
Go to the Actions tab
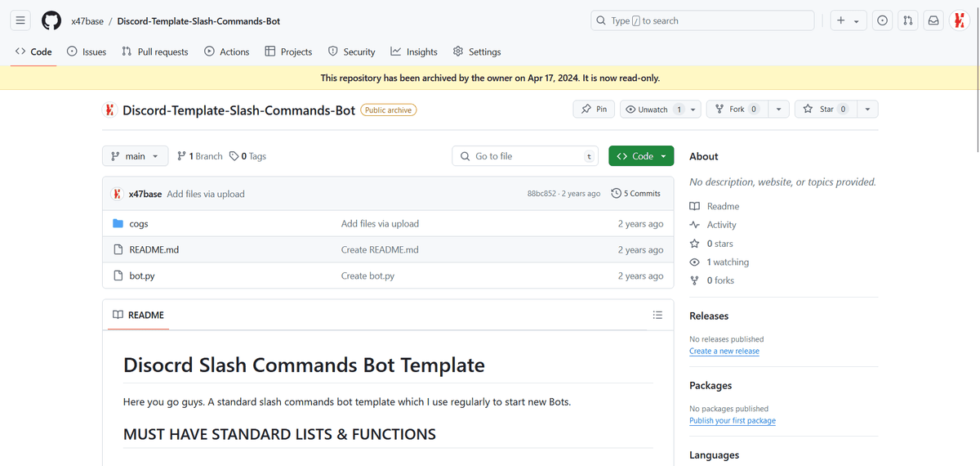point(227,52)
